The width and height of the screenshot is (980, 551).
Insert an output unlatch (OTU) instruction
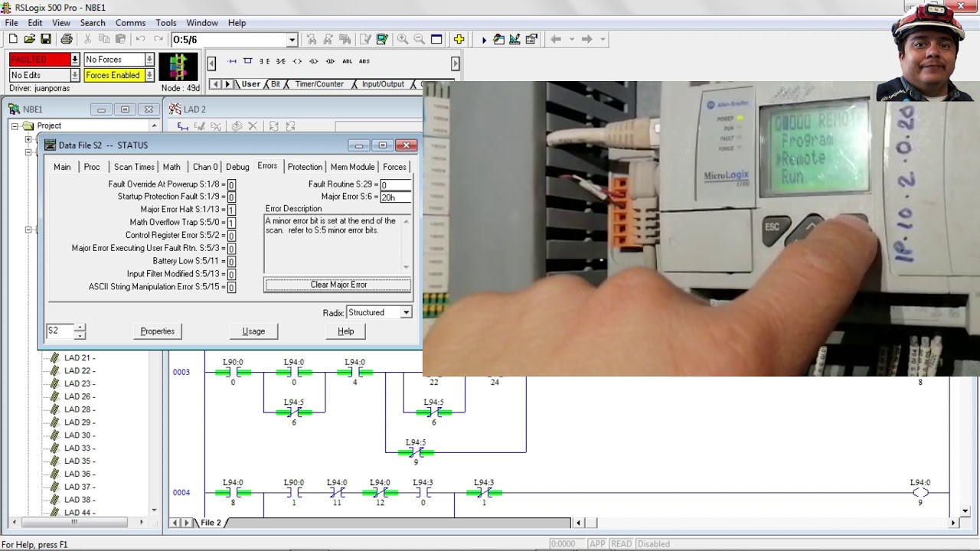coord(330,61)
